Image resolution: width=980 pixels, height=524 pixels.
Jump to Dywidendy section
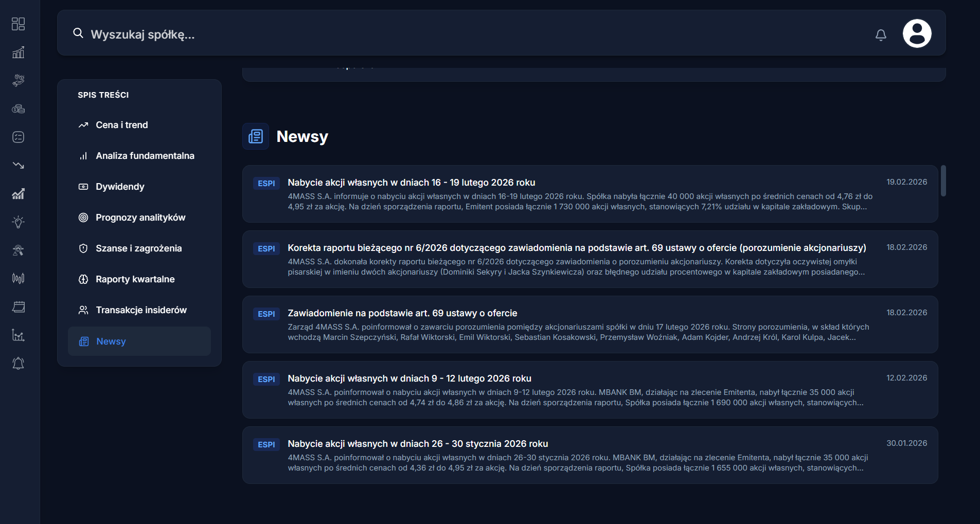[120, 187]
